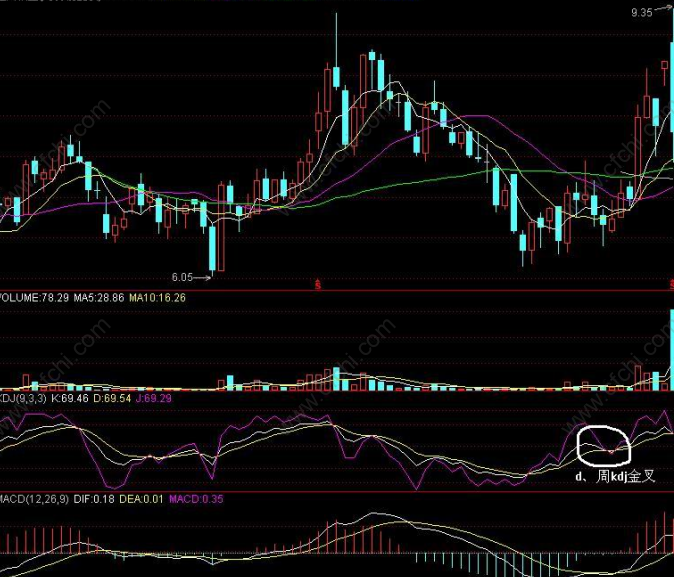The width and height of the screenshot is (674, 577).
Task: Click the KDJ(9,3,3) indicator title
Action: [x=23, y=398]
